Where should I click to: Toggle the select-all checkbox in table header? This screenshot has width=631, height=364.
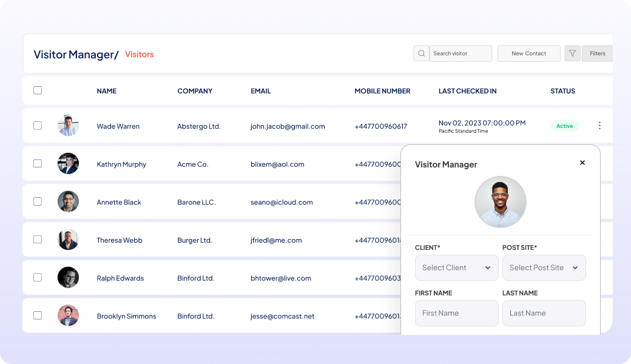click(38, 90)
